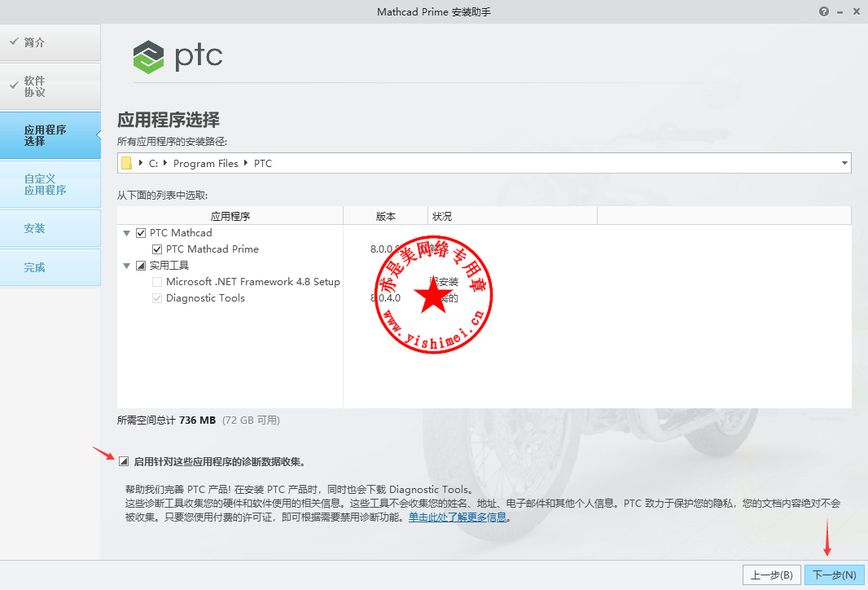This screenshot has height=590, width=868.
Task: Select the Microsoft .NET Framework 4.8 Setup label
Action: 253,282
